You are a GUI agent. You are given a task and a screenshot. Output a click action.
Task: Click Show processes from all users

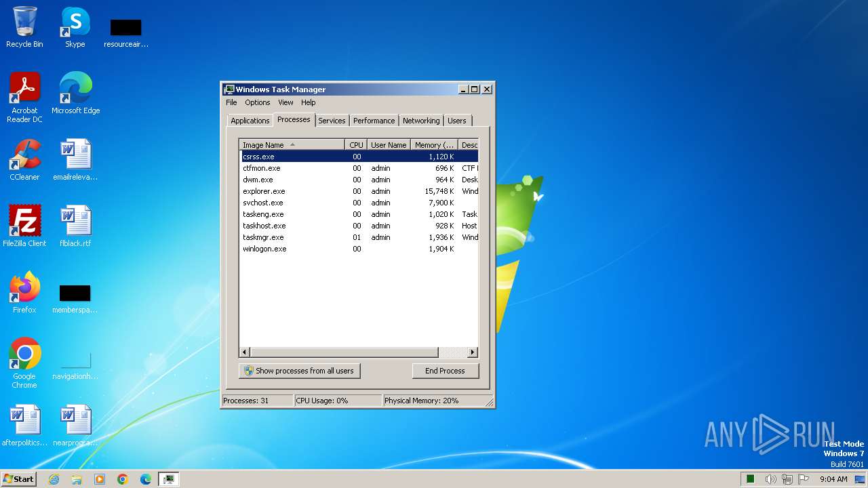coord(299,371)
